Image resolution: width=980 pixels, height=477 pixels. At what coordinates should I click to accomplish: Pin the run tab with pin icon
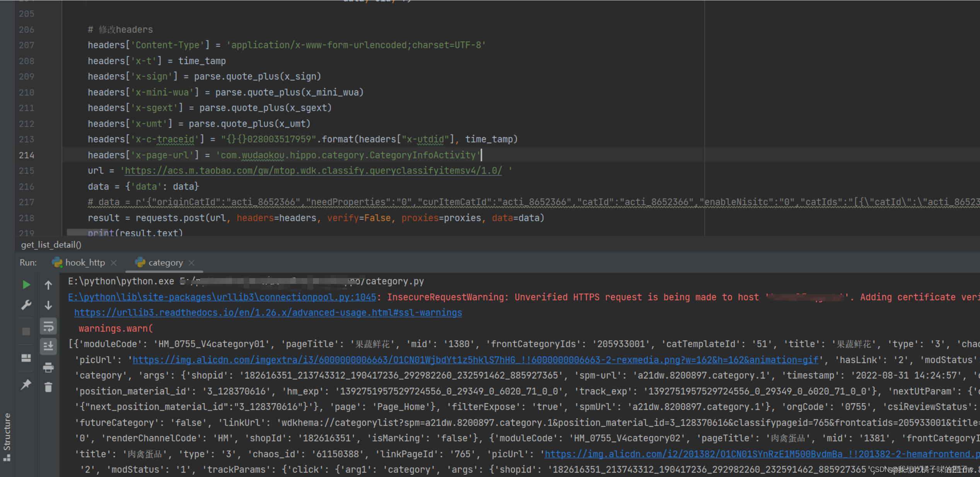pos(26,384)
